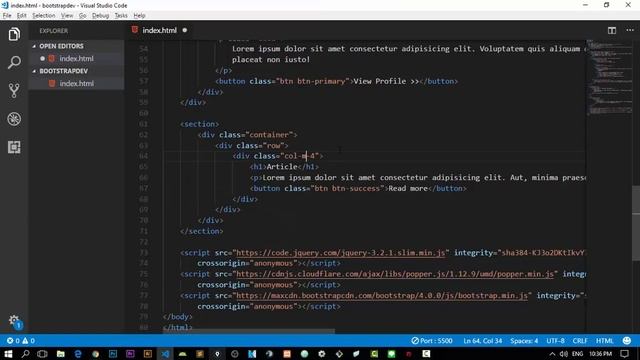Image resolution: width=640 pixels, height=360 pixels.
Task: Change language mode HTML
Action: 604,341
